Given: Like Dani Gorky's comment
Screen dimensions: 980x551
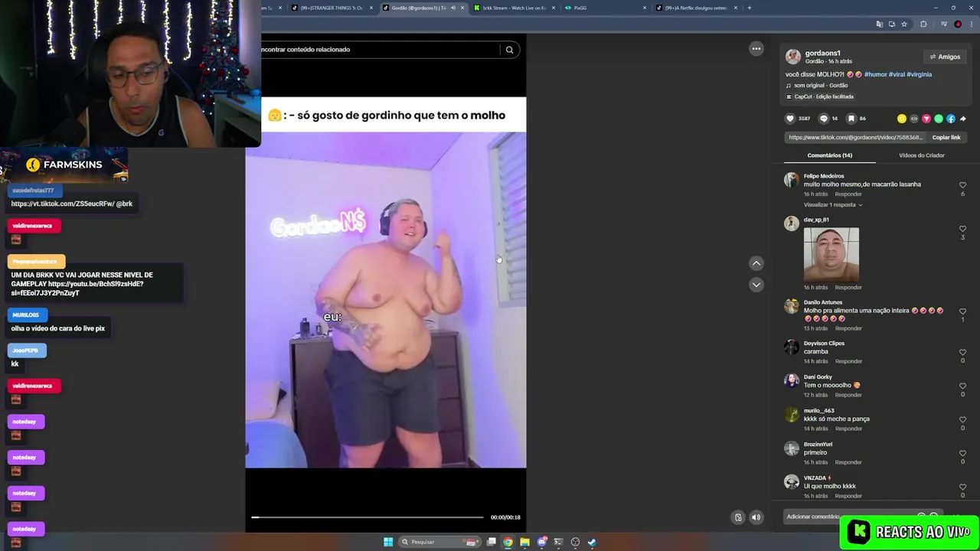Looking at the screenshot, I should (x=962, y=386).
